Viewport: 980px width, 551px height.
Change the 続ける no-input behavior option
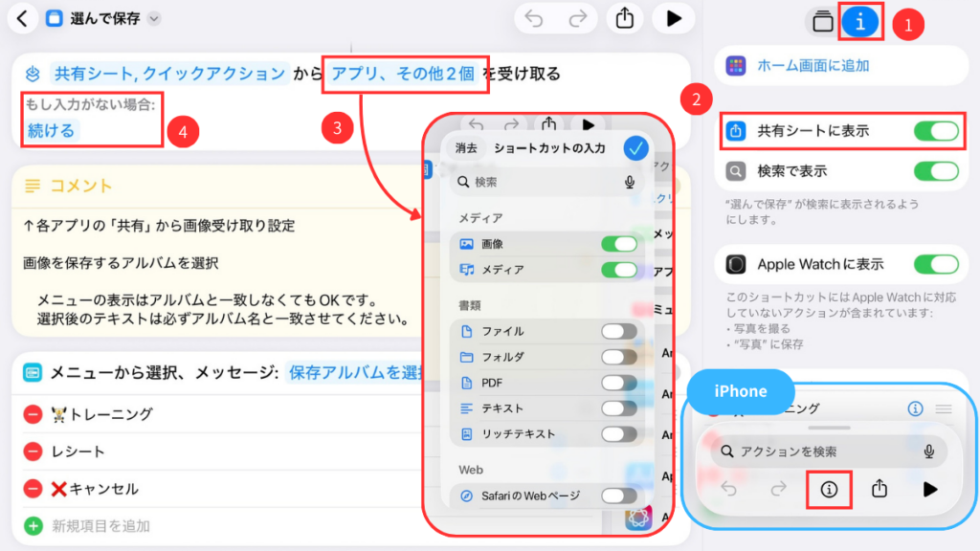[x=52, y=130]
